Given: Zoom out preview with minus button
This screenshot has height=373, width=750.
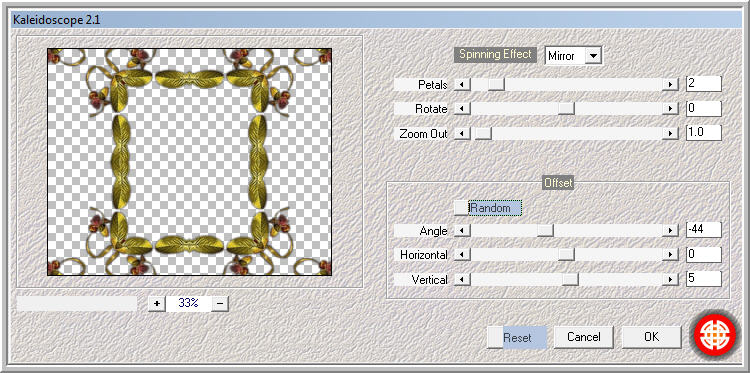Looking at the screenshot, I should (219, 304).
